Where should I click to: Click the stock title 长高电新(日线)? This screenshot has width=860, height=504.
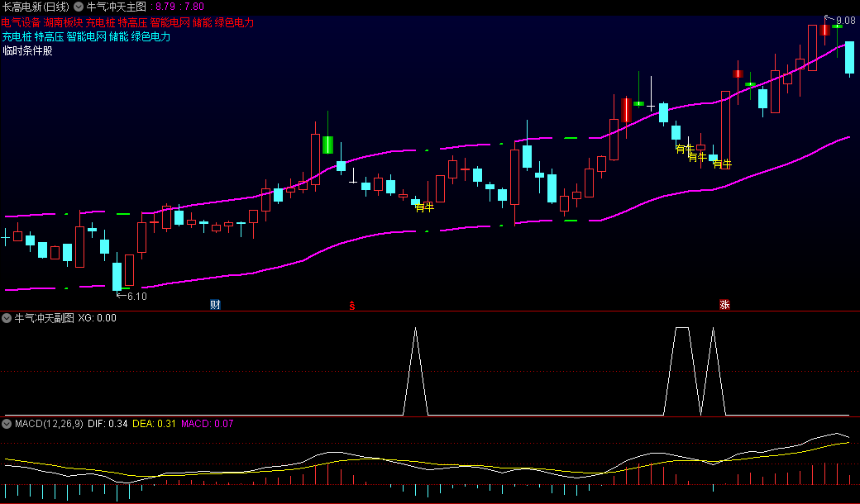click(x=36, y=7)
